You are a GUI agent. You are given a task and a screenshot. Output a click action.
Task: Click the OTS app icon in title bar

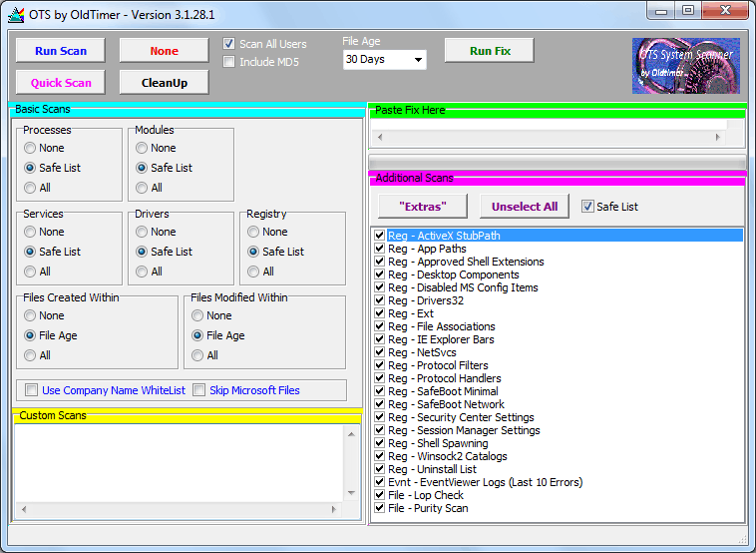pyautogui.click(x=16, y=15)
